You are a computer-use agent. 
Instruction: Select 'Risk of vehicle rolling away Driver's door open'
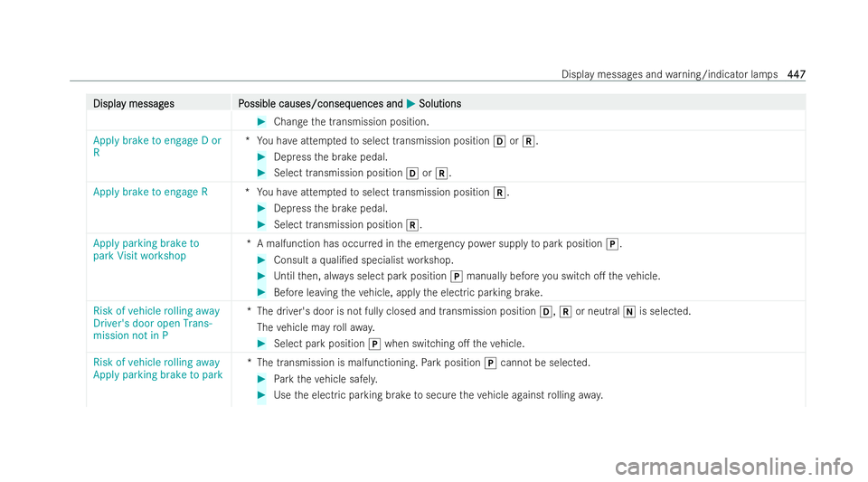pyautogui.click(x=156, y=323)
